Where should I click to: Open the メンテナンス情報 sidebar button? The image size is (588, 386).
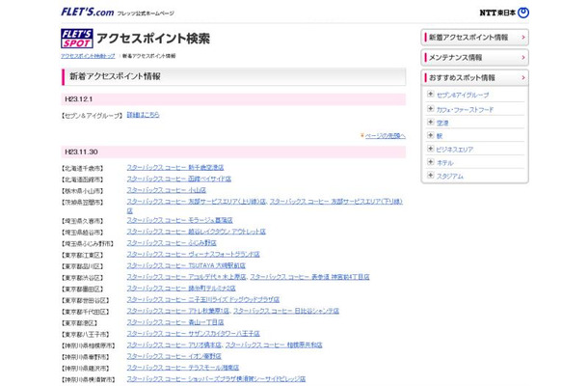click(x=475, y=58)
